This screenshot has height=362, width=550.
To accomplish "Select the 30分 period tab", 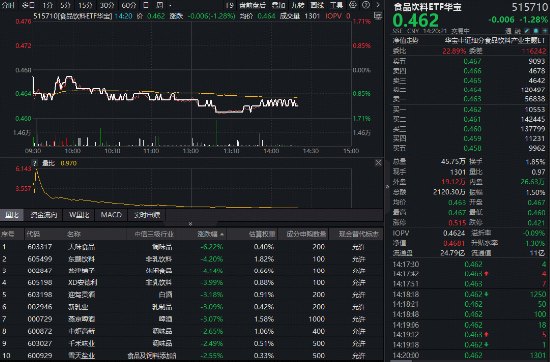I will tap(107, 5).
